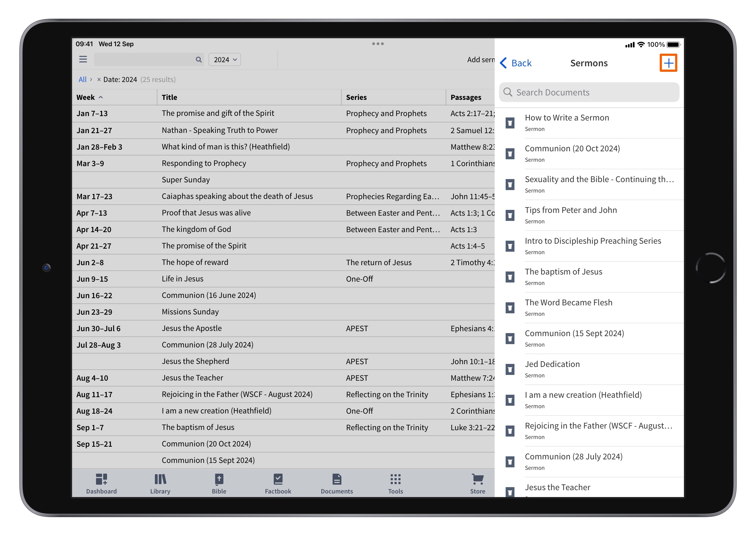
Task: Click panel sermon icon for Communion (15 Sept 2024)
Action: coord(510,339)
